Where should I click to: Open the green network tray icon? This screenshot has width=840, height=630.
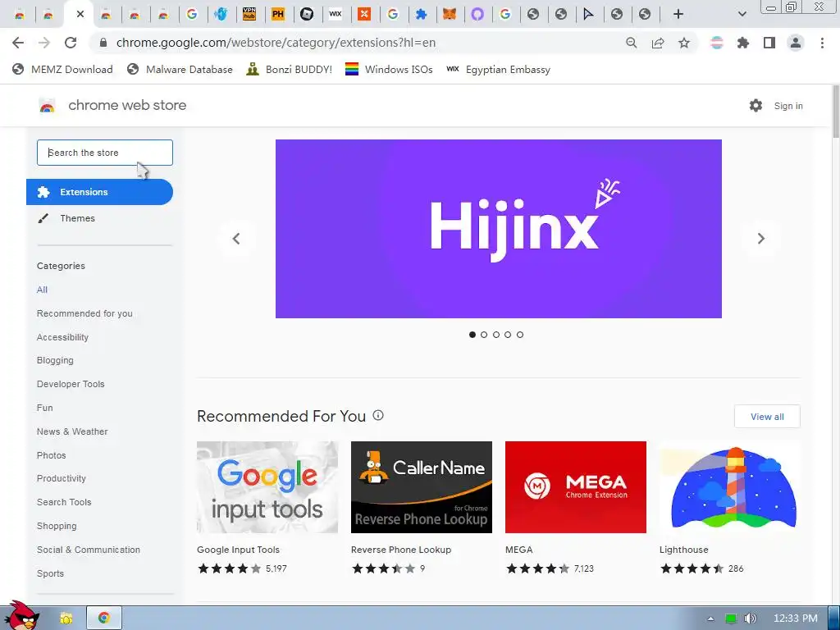[731, 619]
